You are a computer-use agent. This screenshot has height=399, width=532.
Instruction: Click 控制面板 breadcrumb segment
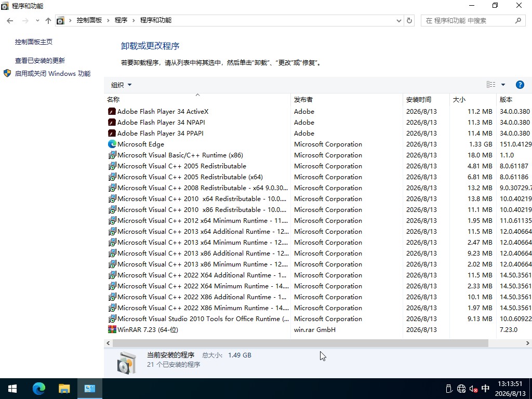tap(89, 20)
